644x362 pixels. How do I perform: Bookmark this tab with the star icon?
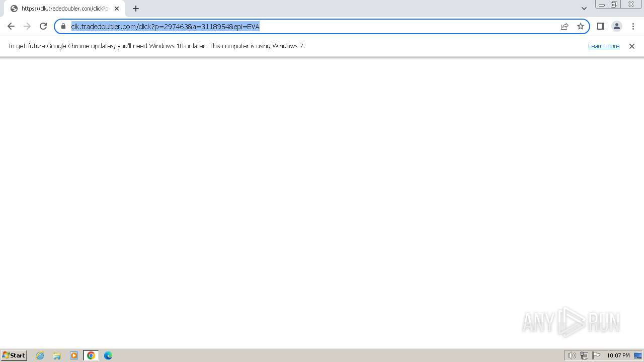581,26
